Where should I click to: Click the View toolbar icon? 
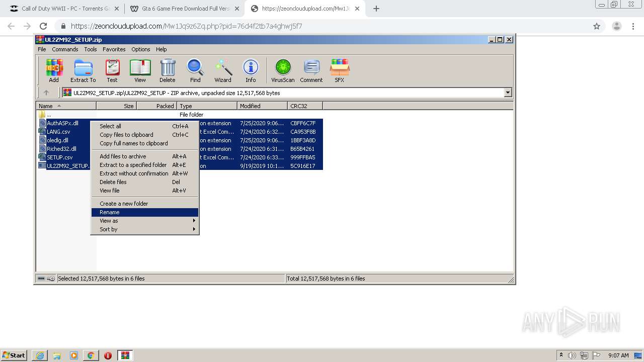coord(140,70)
